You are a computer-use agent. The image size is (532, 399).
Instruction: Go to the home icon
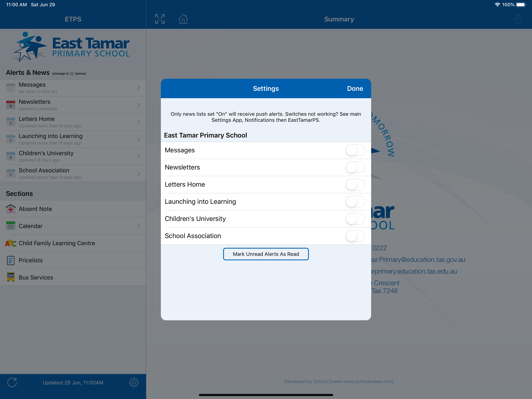coord(183,19)
